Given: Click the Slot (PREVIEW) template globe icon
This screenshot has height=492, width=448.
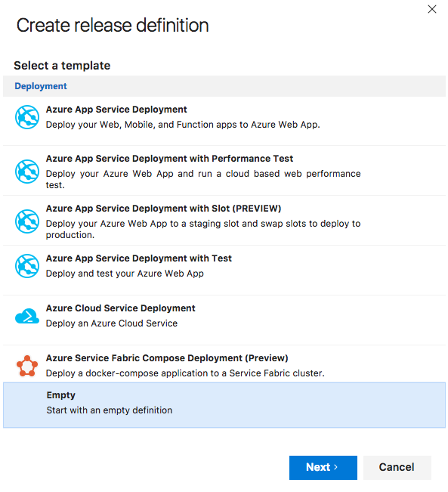Looking at the screenshot, I should click(27, 221).
